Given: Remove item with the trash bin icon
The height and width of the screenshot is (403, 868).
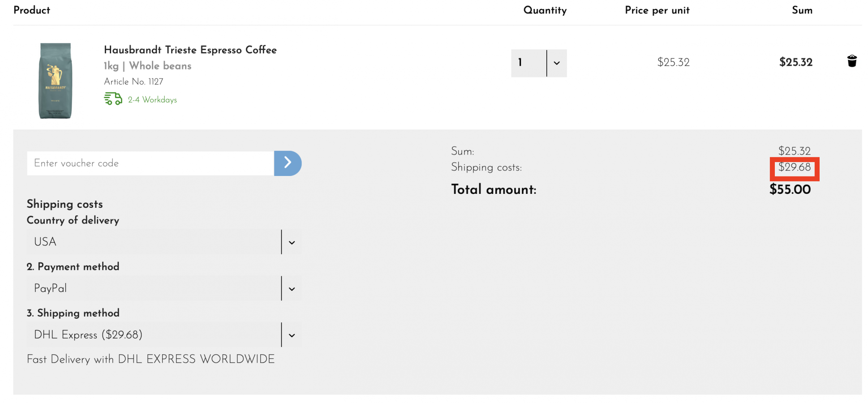Looking at the screenshot, I should [851, 61].
